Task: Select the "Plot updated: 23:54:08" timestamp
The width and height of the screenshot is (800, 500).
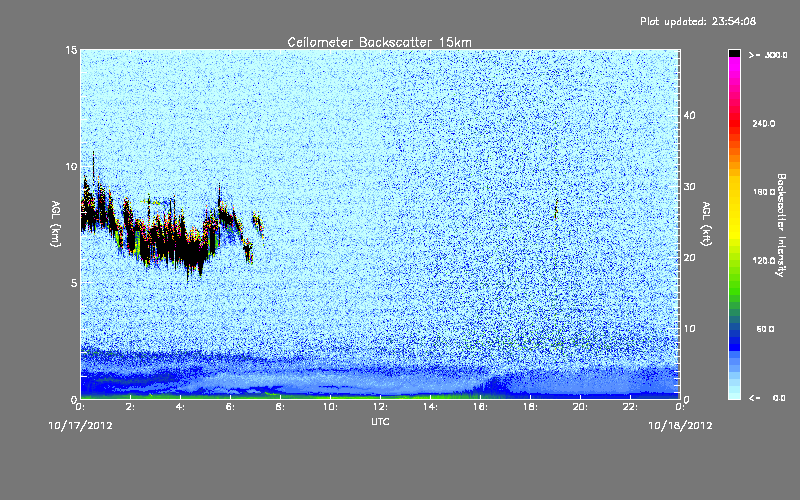Action: pos(698,21)
